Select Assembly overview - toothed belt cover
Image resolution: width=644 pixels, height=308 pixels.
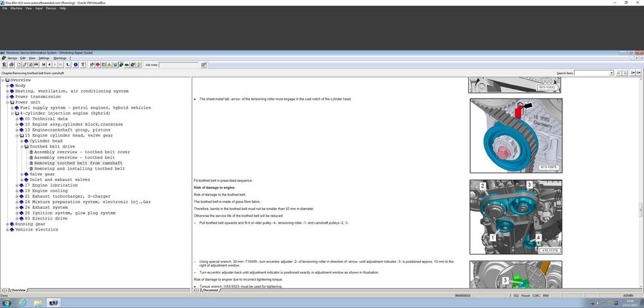tap(82, 152)
